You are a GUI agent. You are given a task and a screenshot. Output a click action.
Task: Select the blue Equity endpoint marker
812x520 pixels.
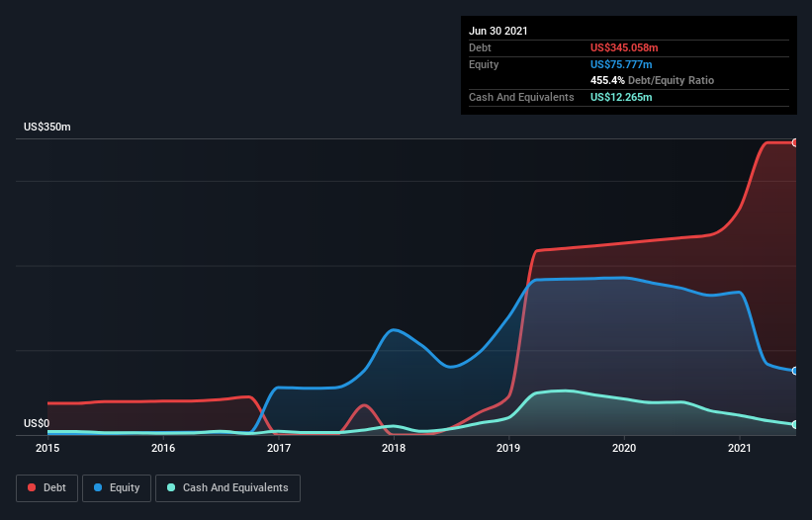pos(795,371)
